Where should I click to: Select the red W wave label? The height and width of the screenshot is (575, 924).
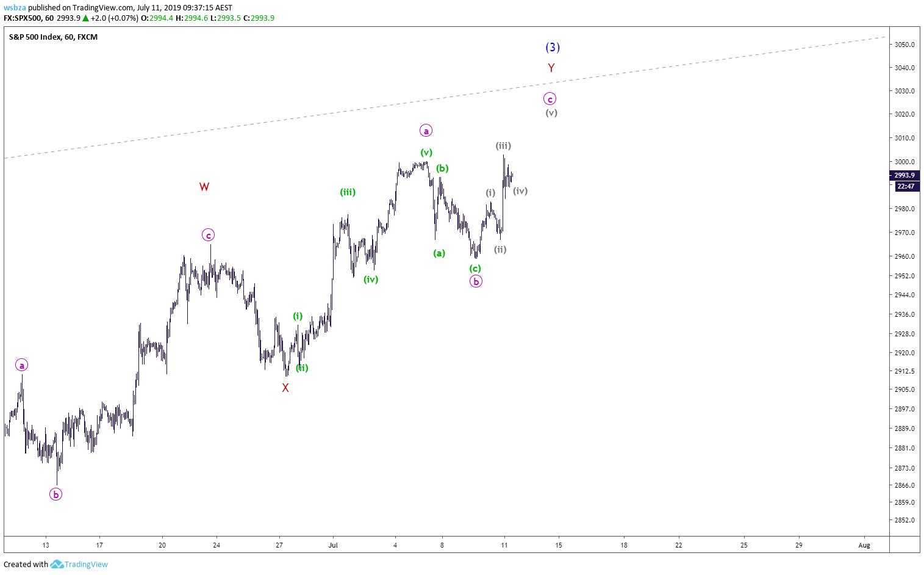204,187
